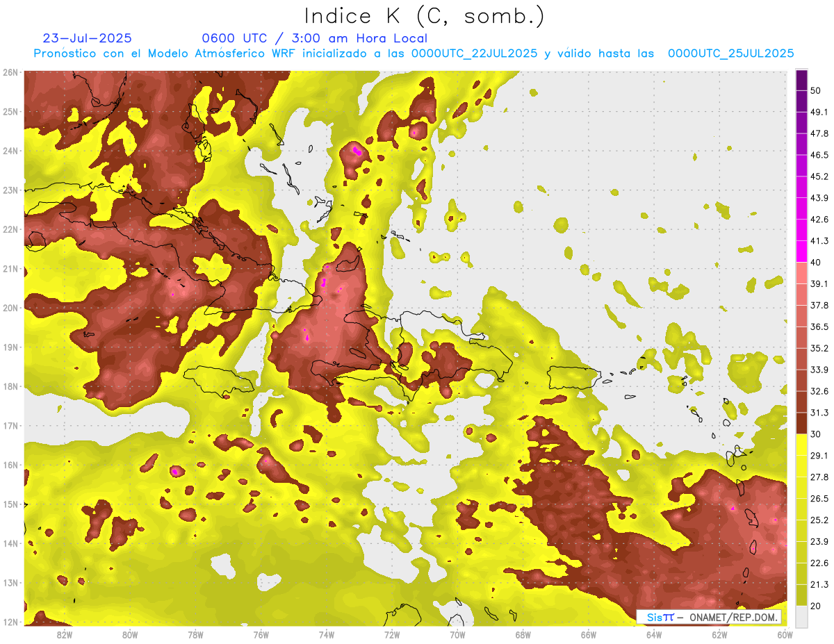This screenshot has height=644, width=834.
Task: Click the "19N" latitude label
Action: click(10, 347)
